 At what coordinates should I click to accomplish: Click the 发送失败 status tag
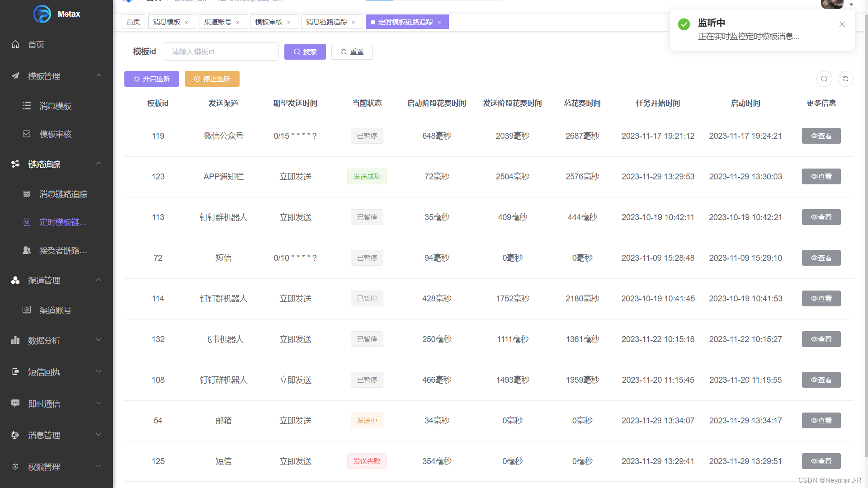coord(367,461)
